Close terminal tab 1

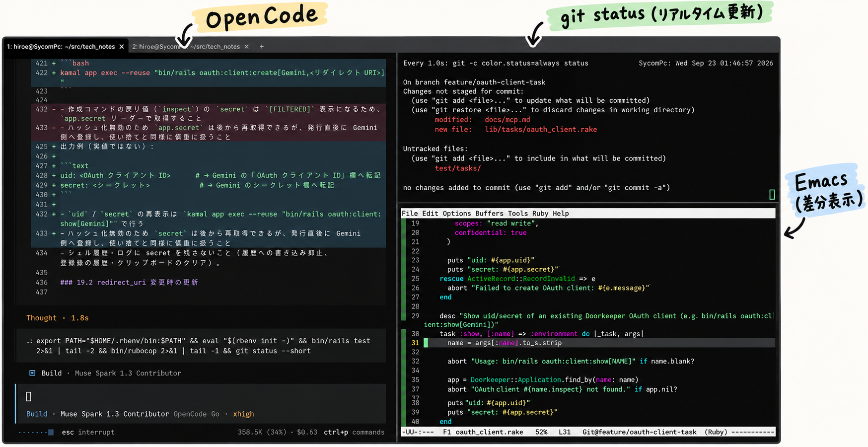122,47
